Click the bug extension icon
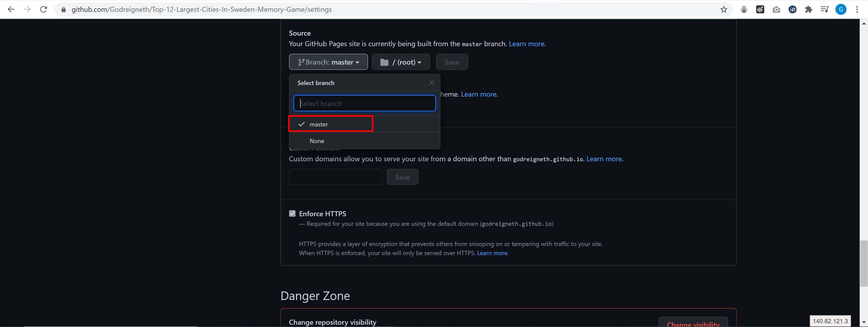The width and height of the screenshot is (868, 327). click(x=744, y=9)
